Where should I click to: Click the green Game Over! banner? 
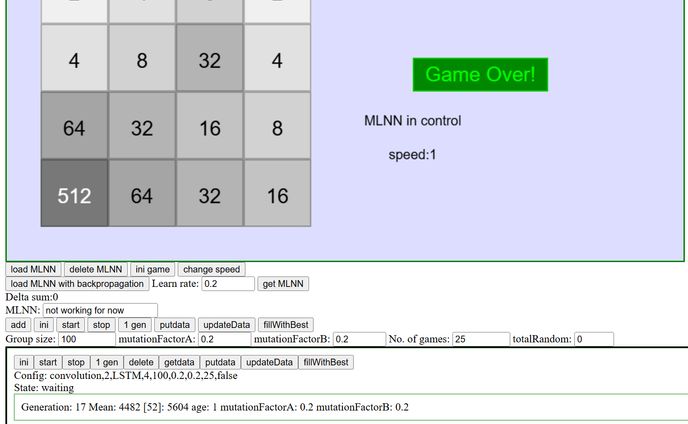480,74
